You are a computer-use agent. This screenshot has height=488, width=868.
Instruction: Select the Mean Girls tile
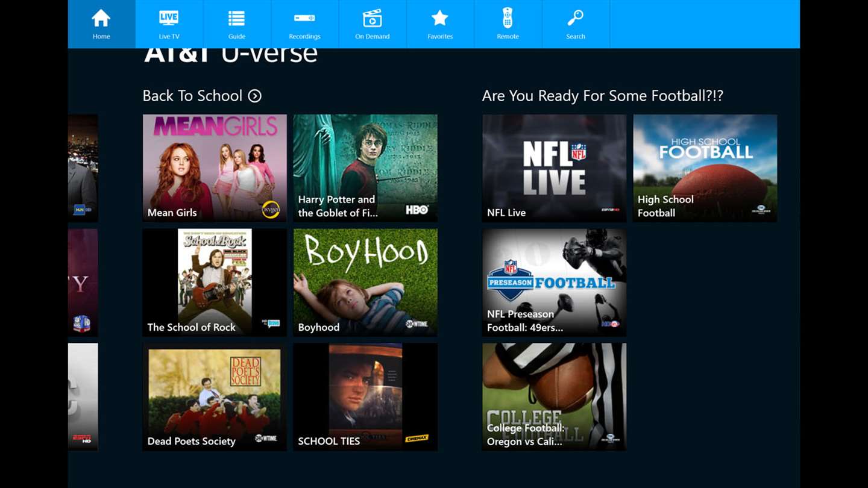coord(215,168)
